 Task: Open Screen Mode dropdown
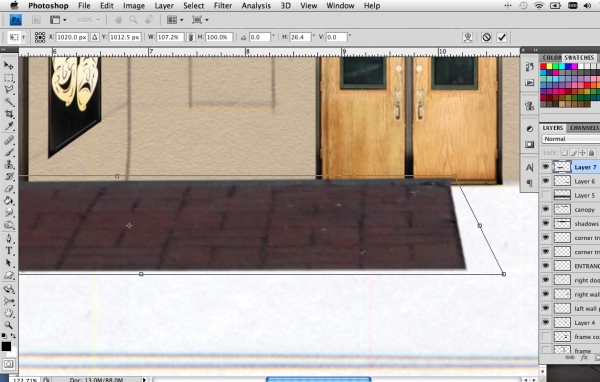point(201,20)
